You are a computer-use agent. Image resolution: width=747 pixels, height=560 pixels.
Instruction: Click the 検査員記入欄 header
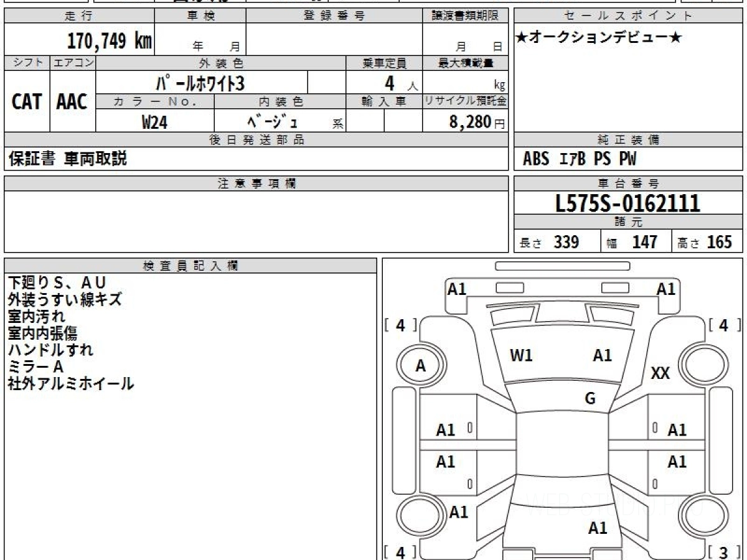(x=190, y=266)
